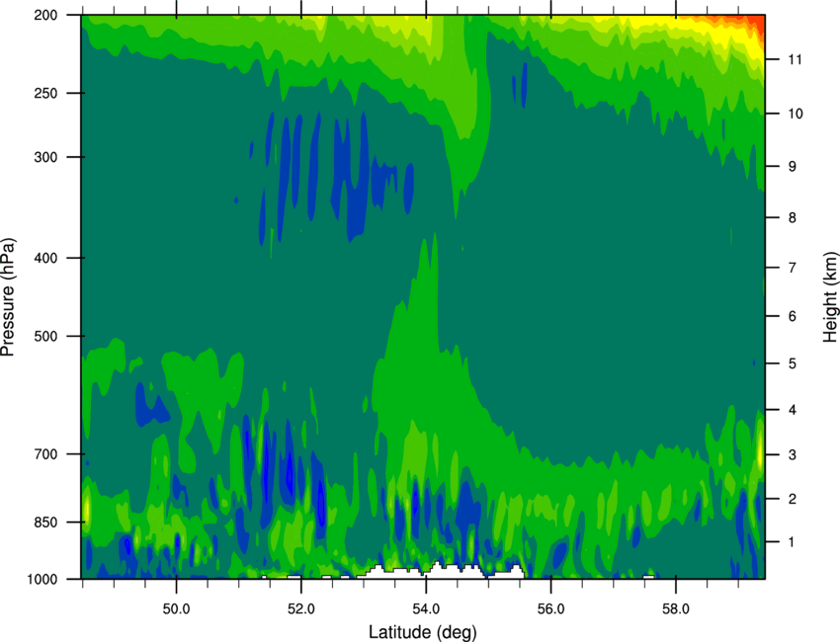Click the 52.0 latitude tick label
Screen dimensions: 840x642
click(x=301, y=609)
